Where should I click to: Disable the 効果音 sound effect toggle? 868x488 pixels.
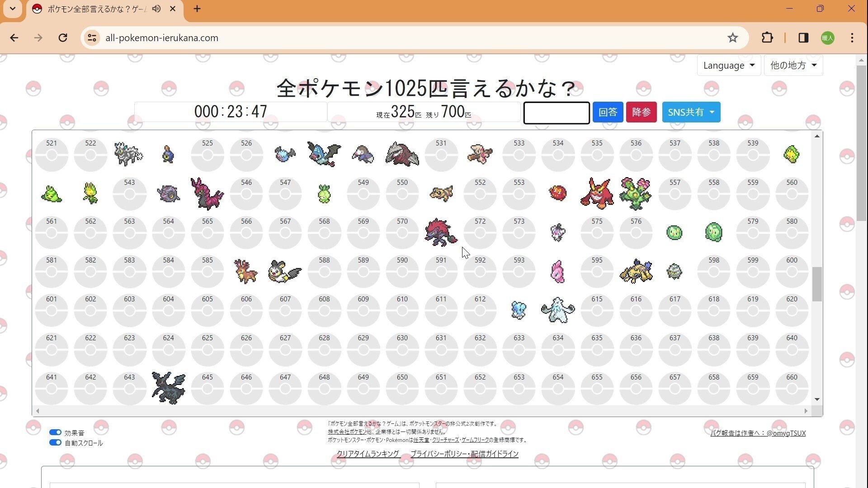coord(55,432)
